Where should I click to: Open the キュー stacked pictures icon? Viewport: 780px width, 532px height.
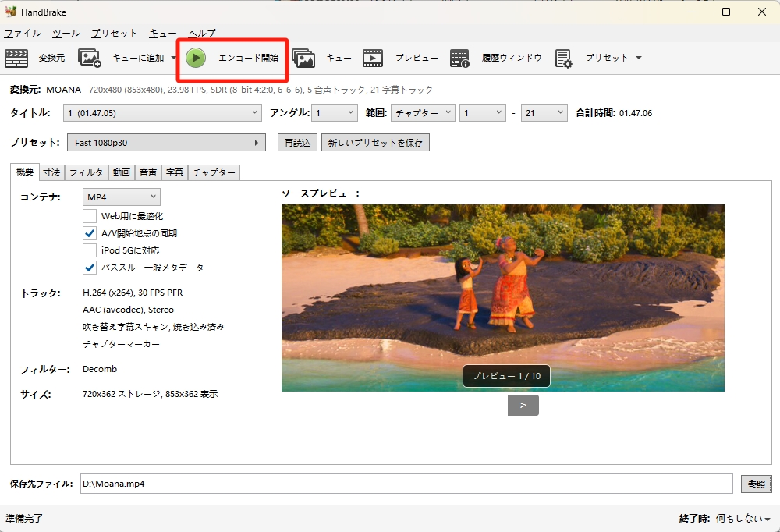pyautogui.click(x=303, y=59)
